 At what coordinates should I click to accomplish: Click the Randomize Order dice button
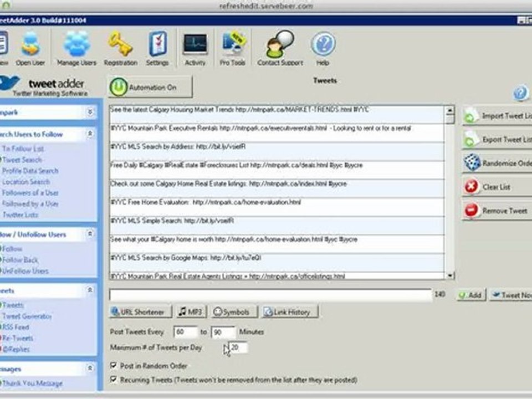click(498, 163)
